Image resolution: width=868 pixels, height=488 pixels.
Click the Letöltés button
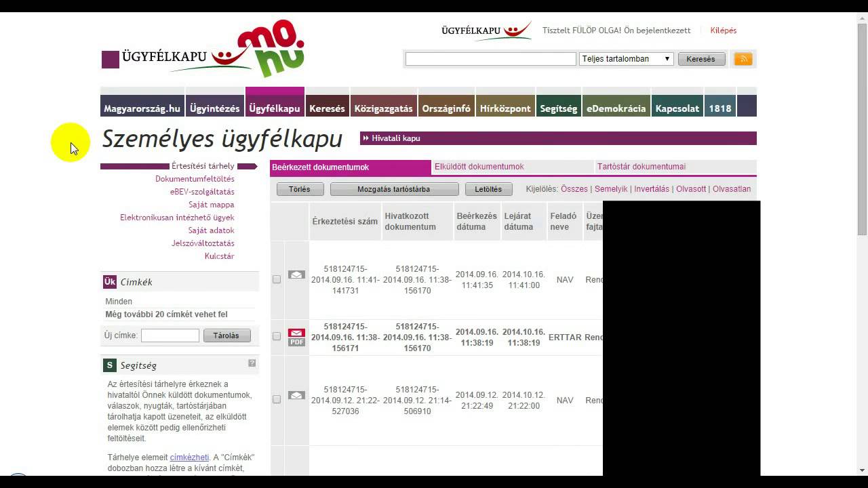tap(488, 189)
